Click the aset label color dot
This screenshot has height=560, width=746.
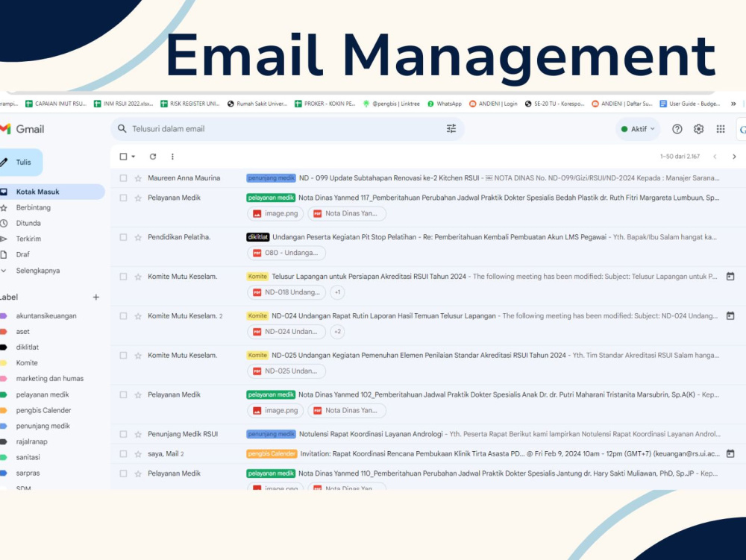click(x=3, y=332)
